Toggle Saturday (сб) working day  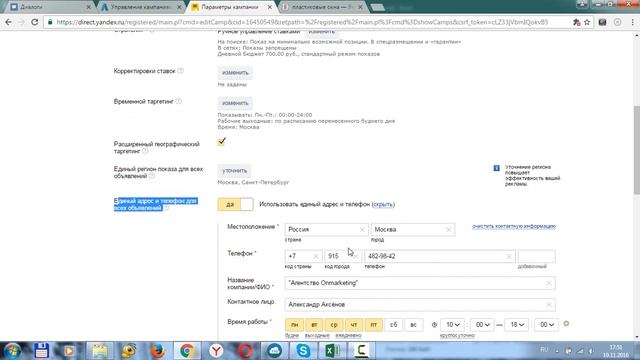tap(393, 325)
